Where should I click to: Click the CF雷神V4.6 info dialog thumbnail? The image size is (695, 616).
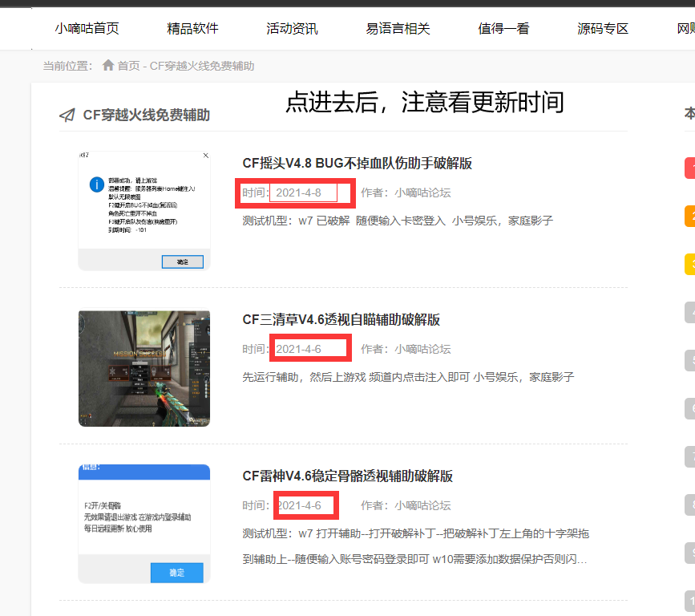(x=144, y=523)
